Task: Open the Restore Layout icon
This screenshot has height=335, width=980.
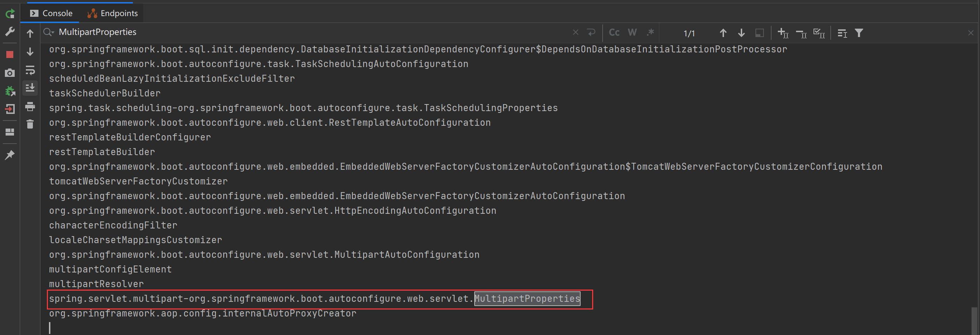Action: [10, 132]
